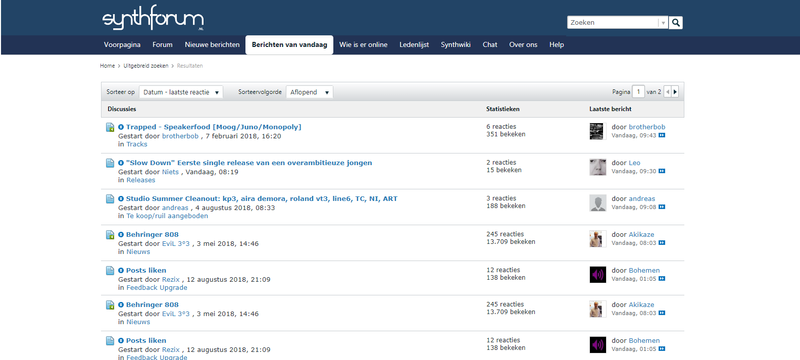Open the Releases subforum link
Viewport: 800px width, 360px height.
pyautogui.click(x=141, y=180)
